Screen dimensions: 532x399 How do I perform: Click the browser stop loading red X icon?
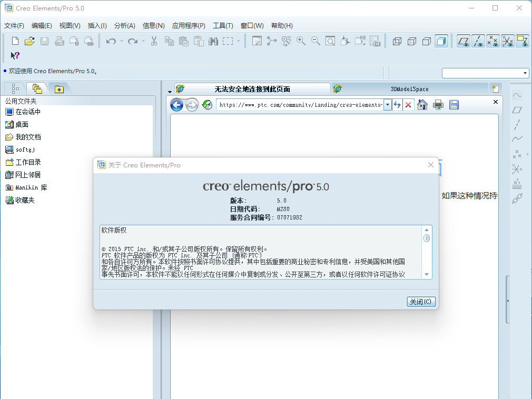click(408, 105)
